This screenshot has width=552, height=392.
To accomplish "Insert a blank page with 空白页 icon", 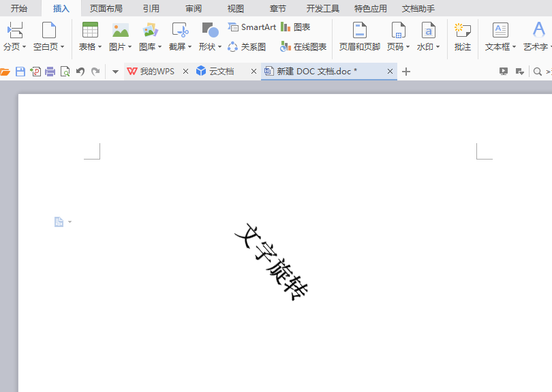I will coord(49,30).
